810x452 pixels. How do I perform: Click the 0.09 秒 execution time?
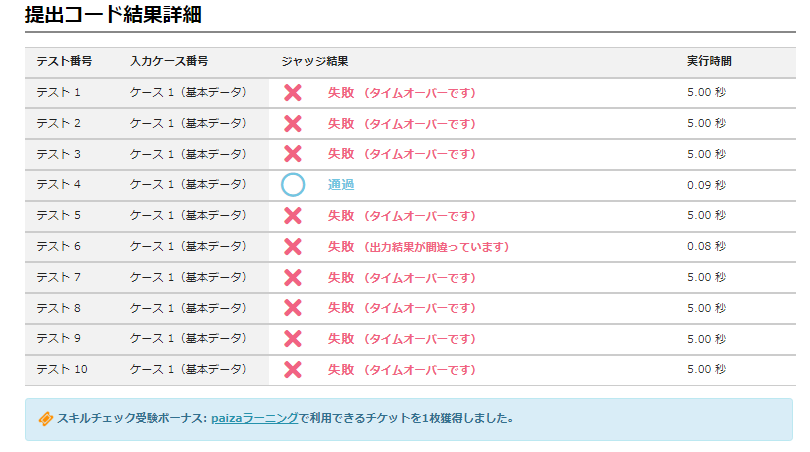(x=706, y=185)
